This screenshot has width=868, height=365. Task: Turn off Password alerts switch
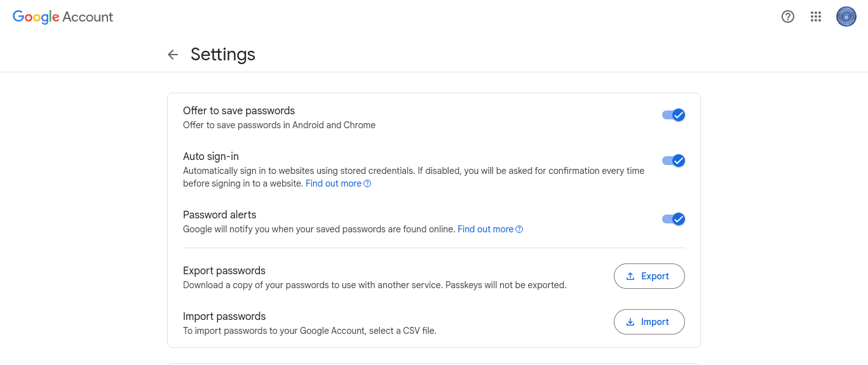coord(674,219)
